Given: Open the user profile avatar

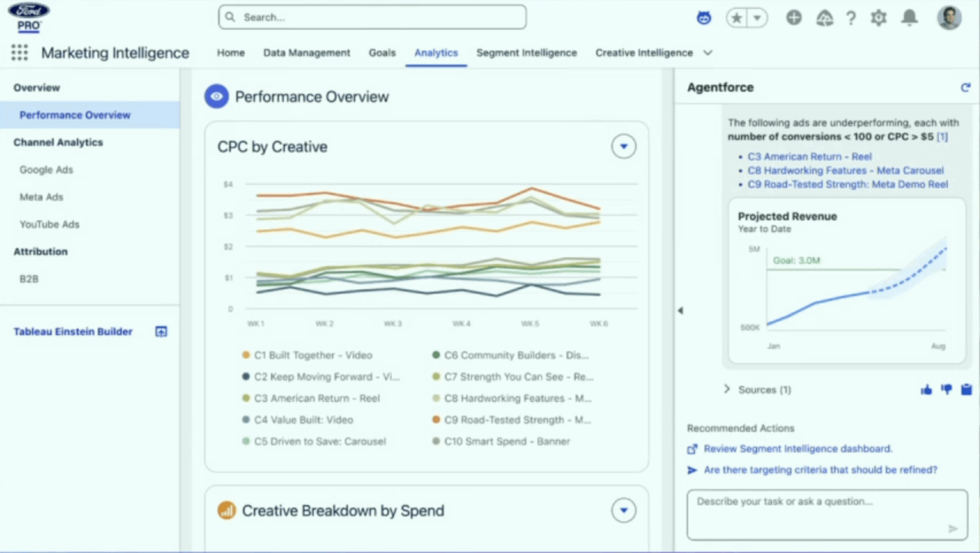Looking at the screenshot, I should pyautogui.click(x=949, y=18).
